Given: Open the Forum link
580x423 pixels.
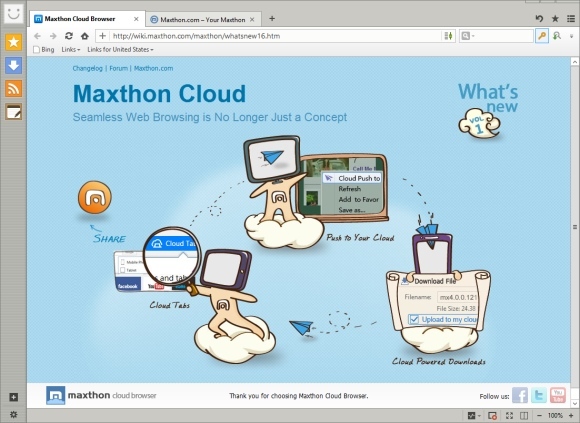Looking at the screenshot, I should pos(118,68).
